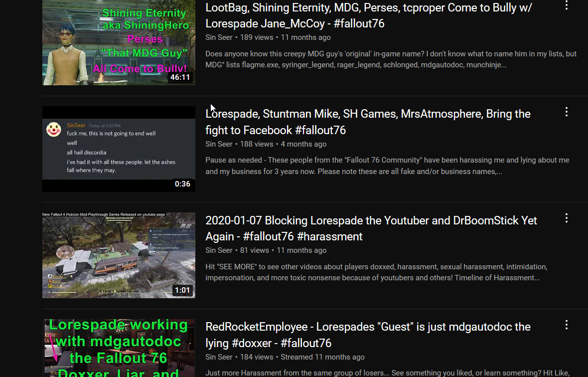Open the 'RedRocketEmployee - Lorespades Guest' video title
Image resolution: width=588 pixels, height=377 pixels.
368,335
